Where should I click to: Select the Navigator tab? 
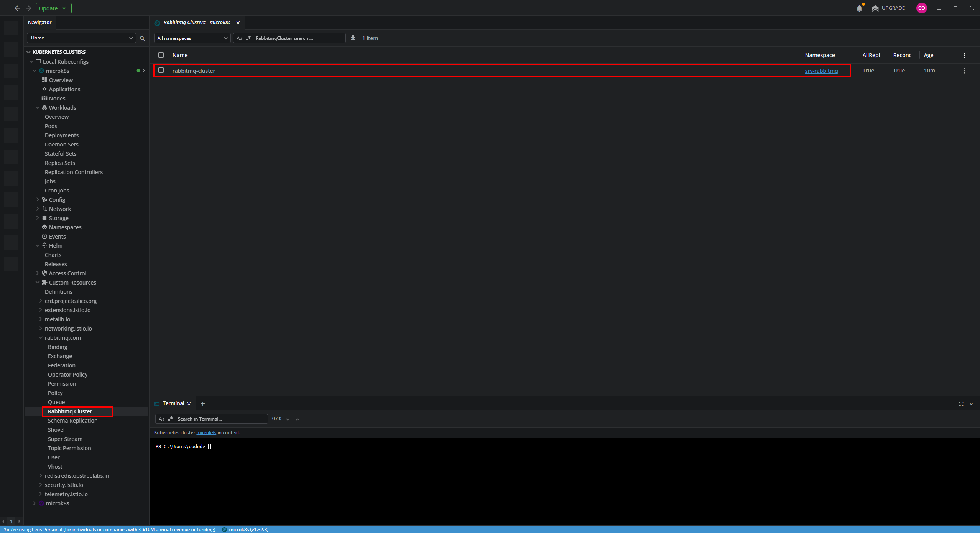40,22
